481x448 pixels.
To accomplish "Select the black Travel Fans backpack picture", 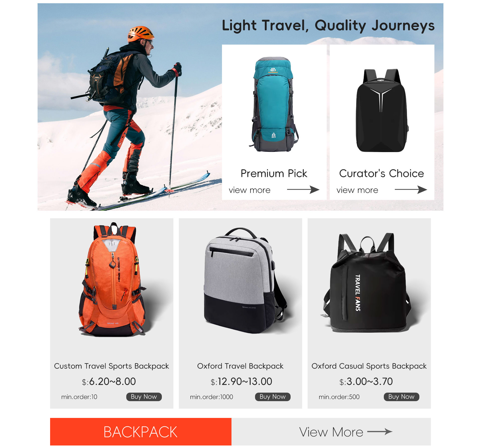I will point(367,283).
